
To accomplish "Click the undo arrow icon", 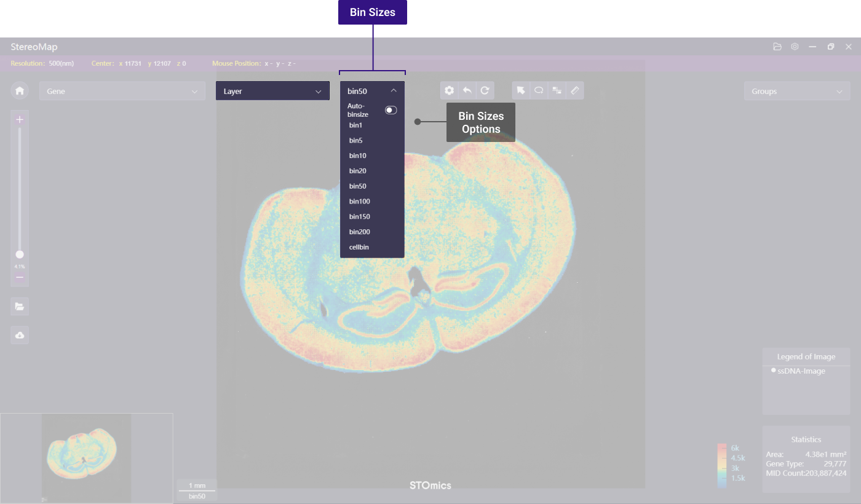I will [467, 90].
